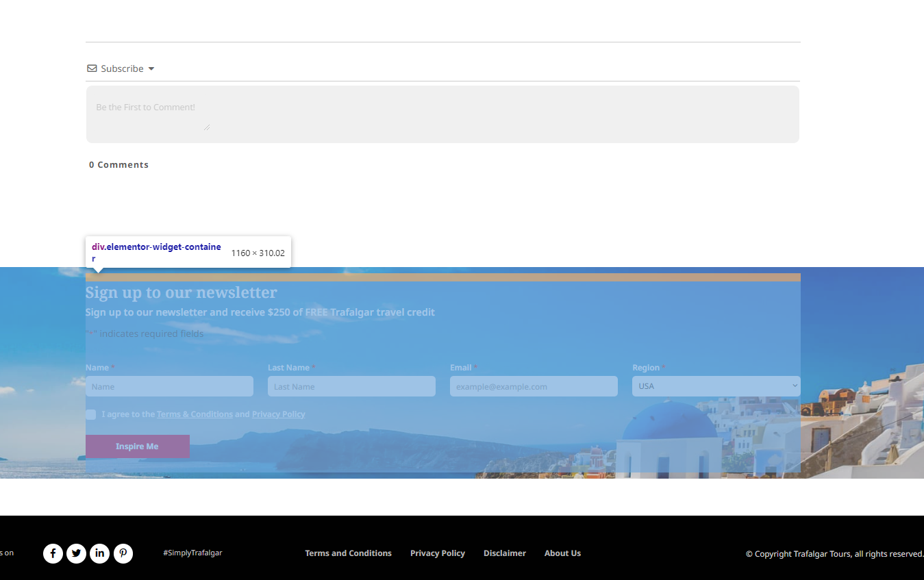Click the LinkedIn icon in the footer
This screenshot has width=924, height=580.
99,553
